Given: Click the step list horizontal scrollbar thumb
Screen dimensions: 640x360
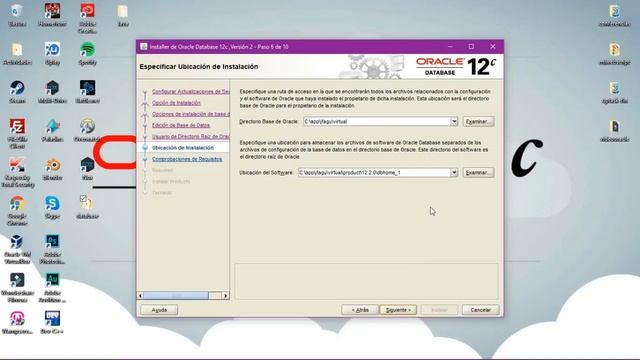Looking at the screenshot, I should pos(176,296).
